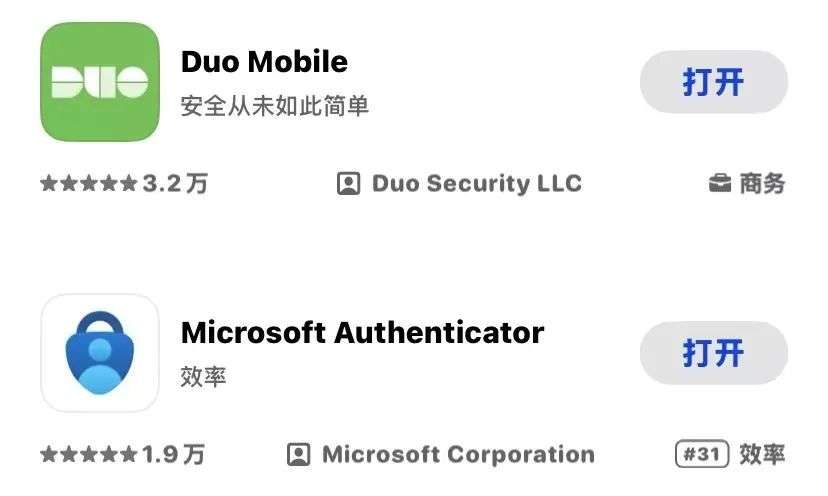This screenshot has height=496, width=828.
Task: Tap 打开 button for Microsoft Authenticator
Action: [x=713, y=353]
